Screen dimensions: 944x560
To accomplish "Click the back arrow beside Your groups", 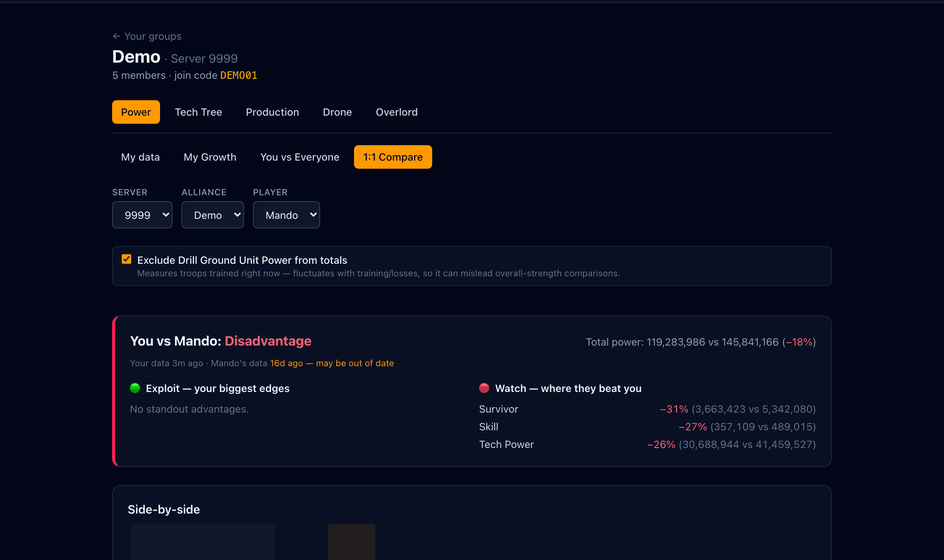I will 116,36.
